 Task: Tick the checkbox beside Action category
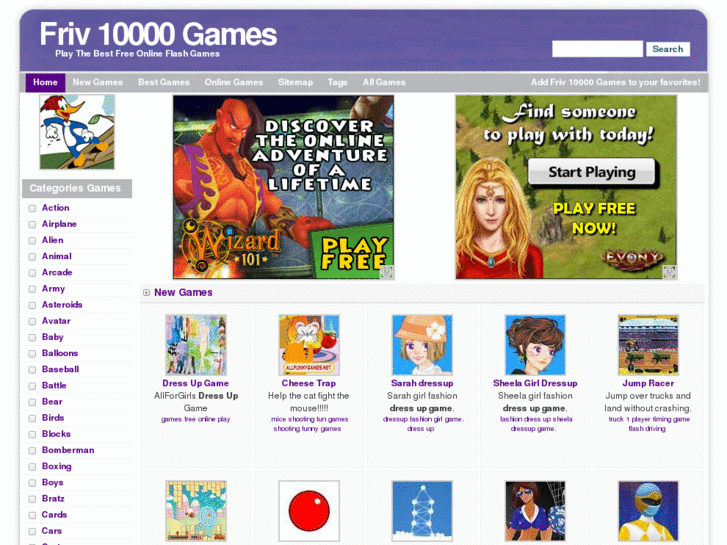[32, 208]
